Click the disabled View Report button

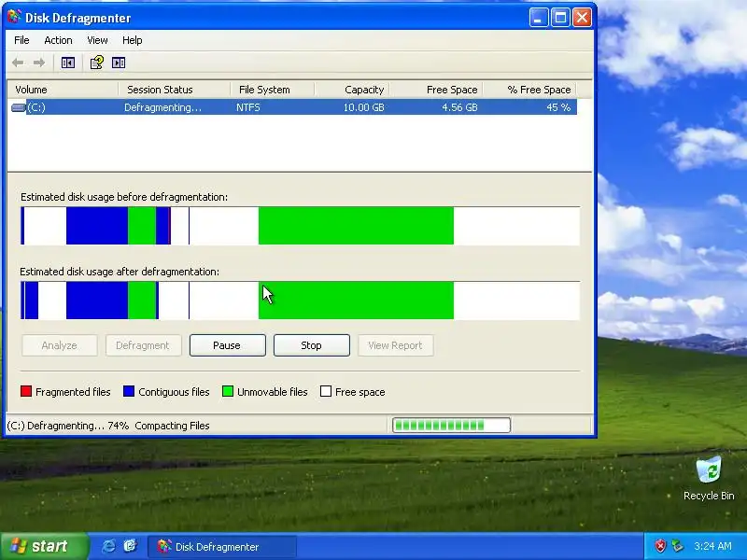(395, 345)
